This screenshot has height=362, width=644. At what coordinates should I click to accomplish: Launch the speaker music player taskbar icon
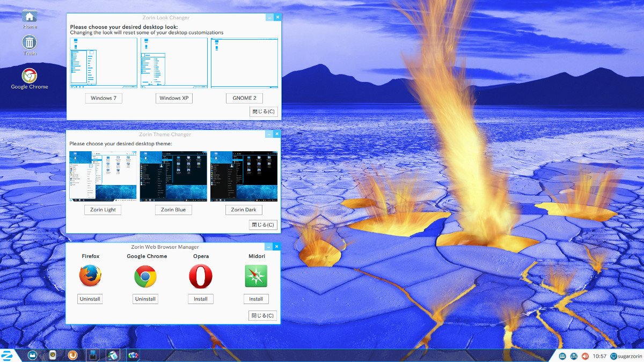(x=53, y=355)
